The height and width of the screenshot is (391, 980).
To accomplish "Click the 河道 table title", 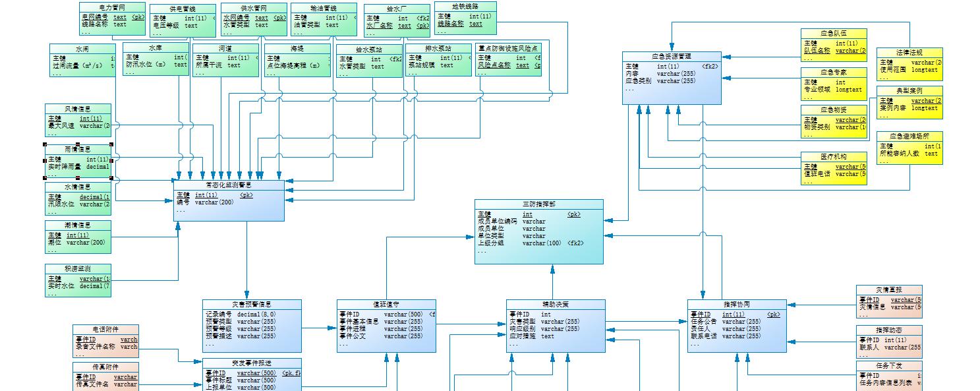I will 225,48.
